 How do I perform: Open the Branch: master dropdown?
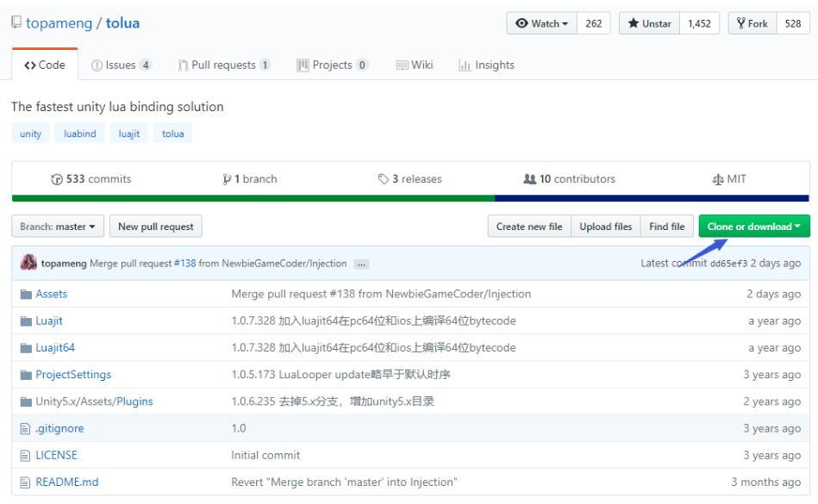coord(58,227)
